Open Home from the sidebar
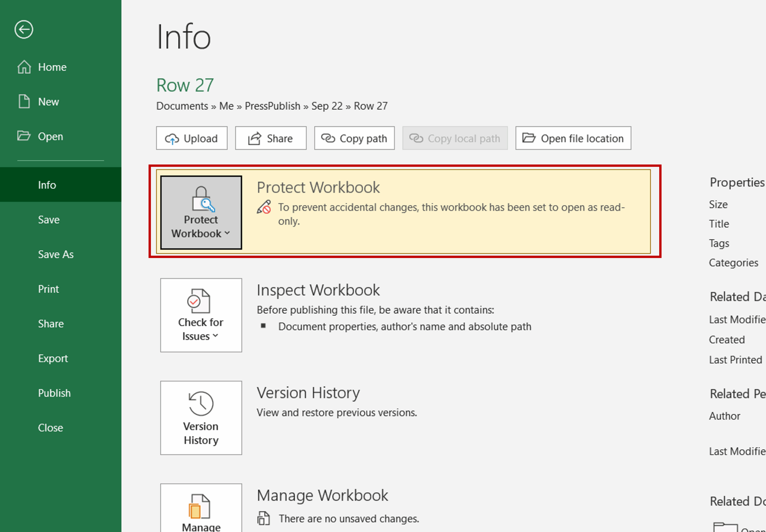Image resolution: width=766 pixels, height=532 pixels. pos(52,67)
